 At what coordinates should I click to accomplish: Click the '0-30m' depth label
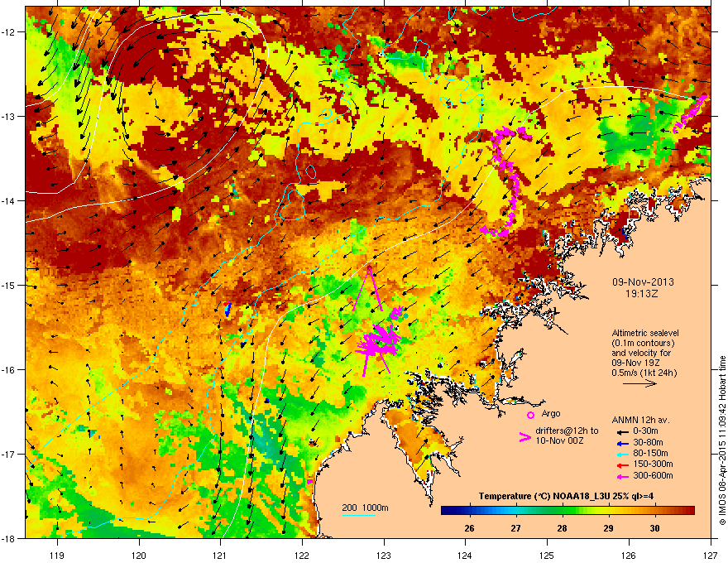pos(645,431)
